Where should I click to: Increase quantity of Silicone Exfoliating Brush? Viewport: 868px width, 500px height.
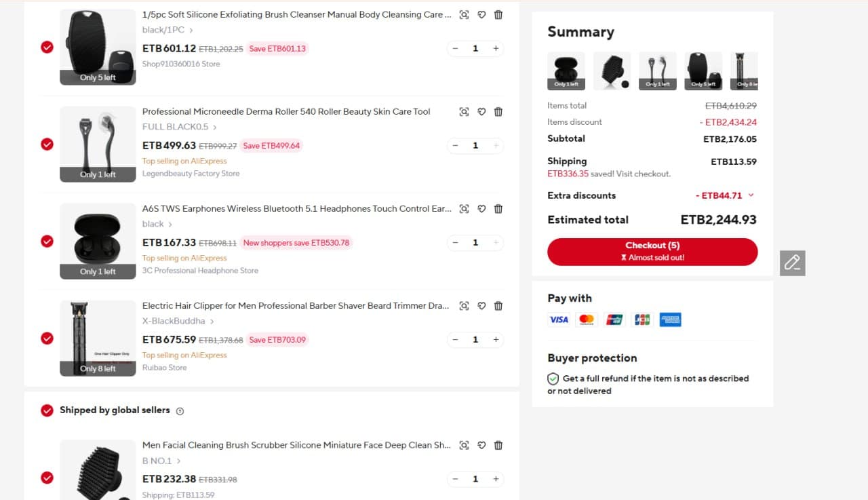point(496,48)
